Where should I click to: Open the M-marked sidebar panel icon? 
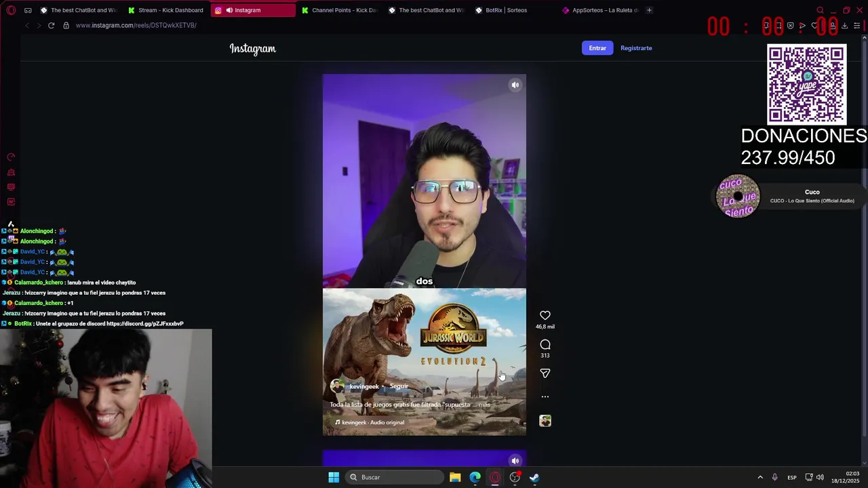11,202
